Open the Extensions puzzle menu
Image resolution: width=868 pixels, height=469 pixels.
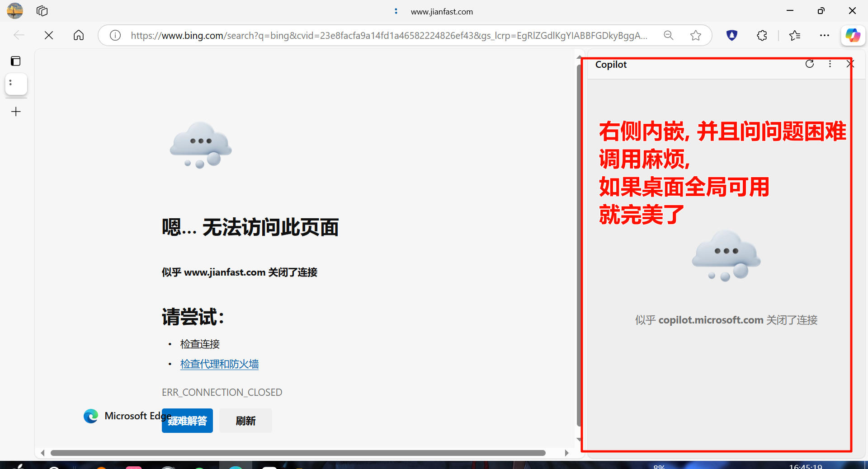(762, 35)
